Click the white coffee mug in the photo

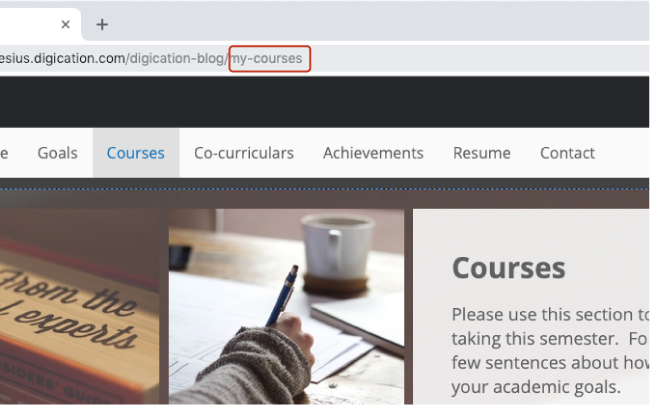[337, 247]
